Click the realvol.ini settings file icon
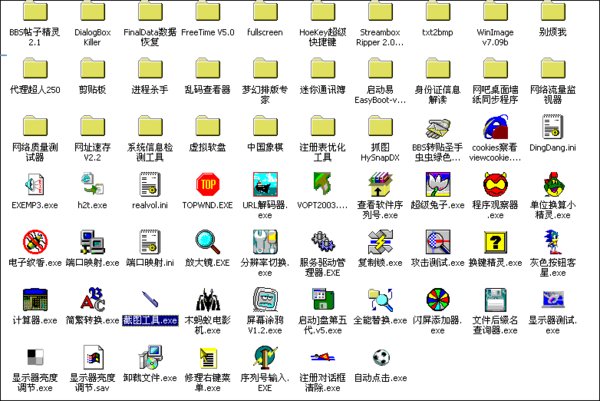 pyautogui.click(x=150, y=185)
